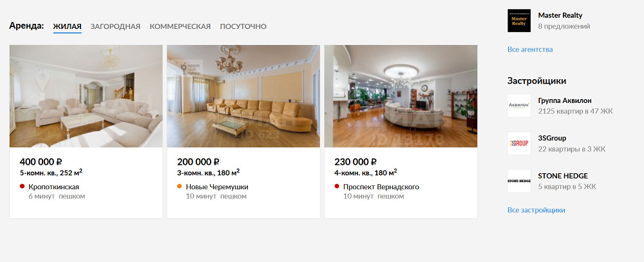
Task: Open the Все агентства link
Action: coord(530,50)
